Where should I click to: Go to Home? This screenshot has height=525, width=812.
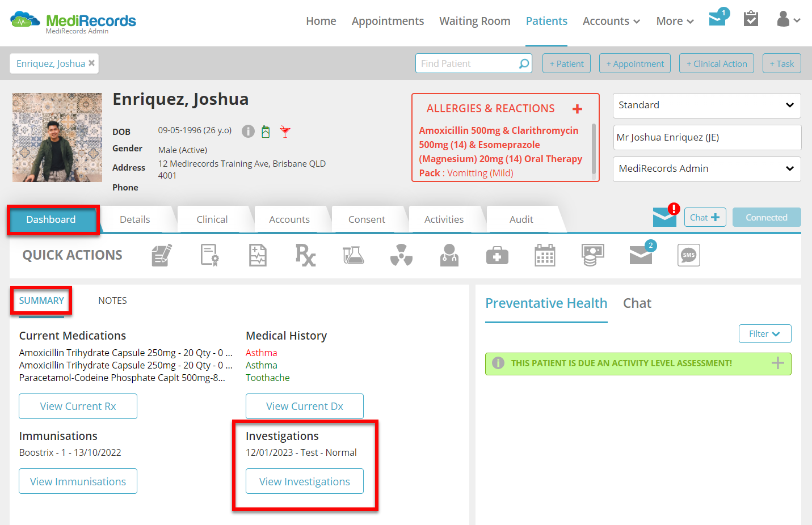(321, 21)
